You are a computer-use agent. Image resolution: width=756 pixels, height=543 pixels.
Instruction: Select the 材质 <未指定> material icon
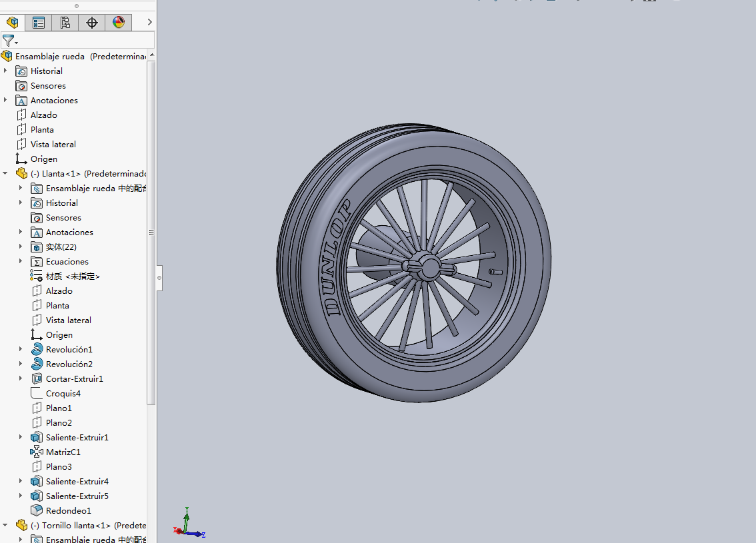point(36,276)
